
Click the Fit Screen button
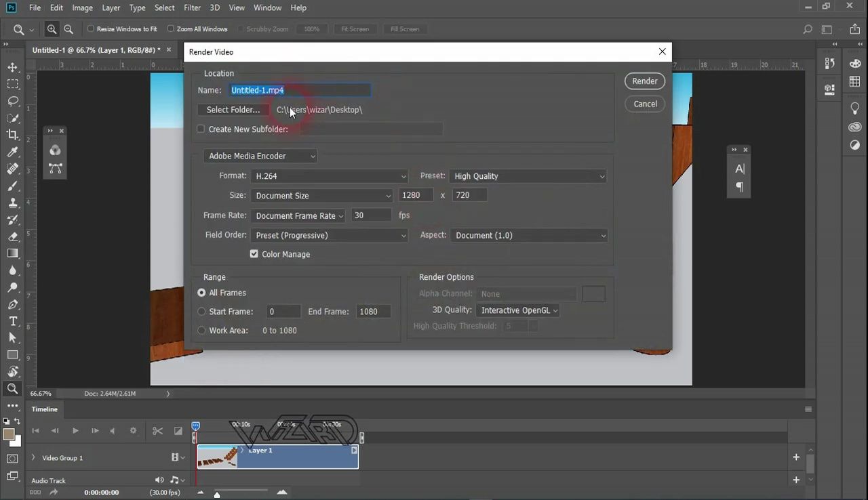point(355,29)
